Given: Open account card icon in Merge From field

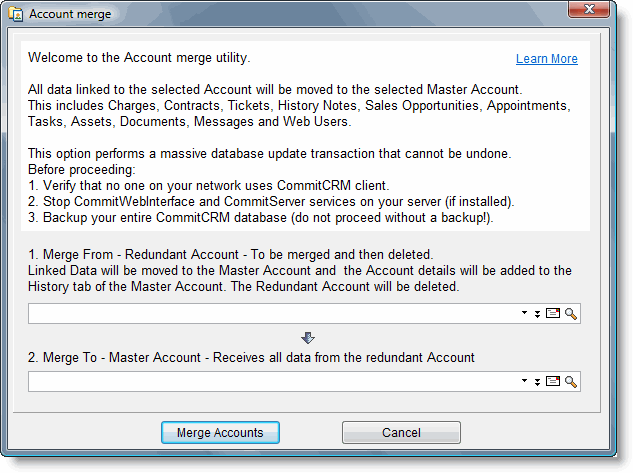Looking at the screenshot, I should click(554, 314).
